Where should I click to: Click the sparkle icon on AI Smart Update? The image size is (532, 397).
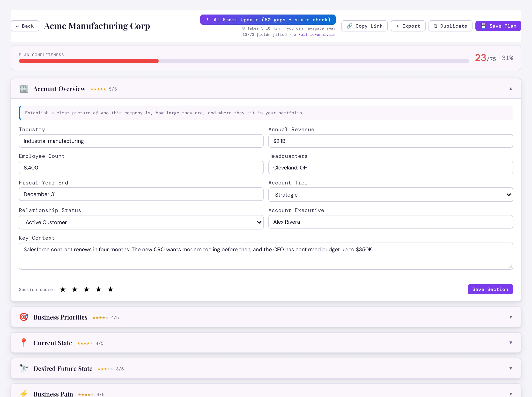[x=208, y=19]
